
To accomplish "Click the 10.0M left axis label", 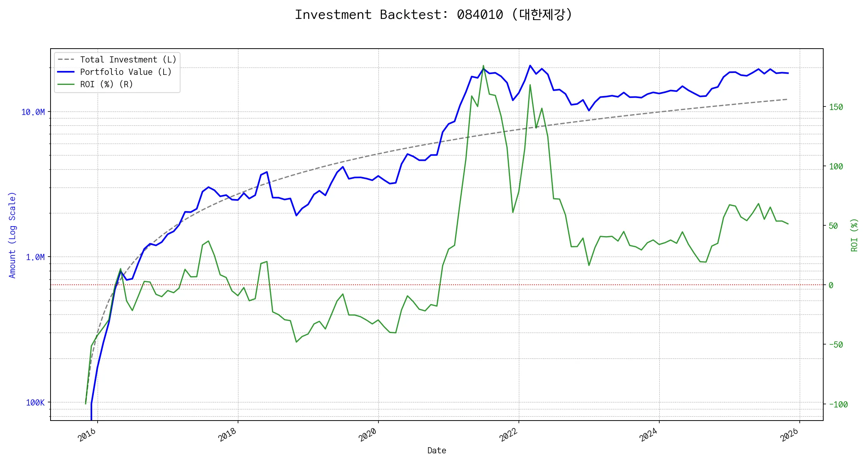I will (x=33, y=112).
